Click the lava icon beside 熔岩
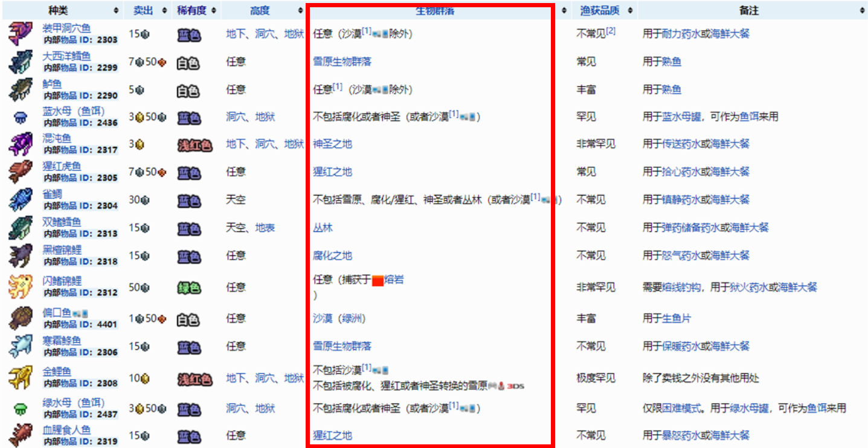 (x=378, y=280)
